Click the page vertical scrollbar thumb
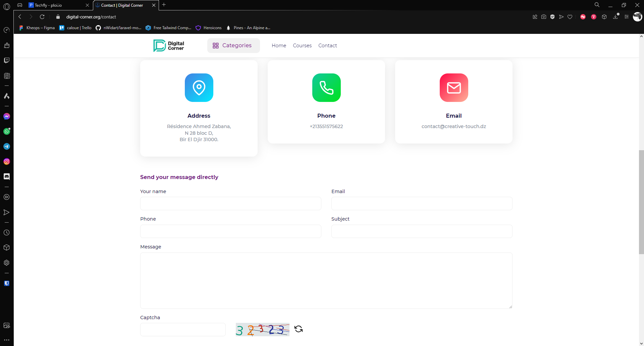This screenshot has height=346, width=644. click(641, 201)
